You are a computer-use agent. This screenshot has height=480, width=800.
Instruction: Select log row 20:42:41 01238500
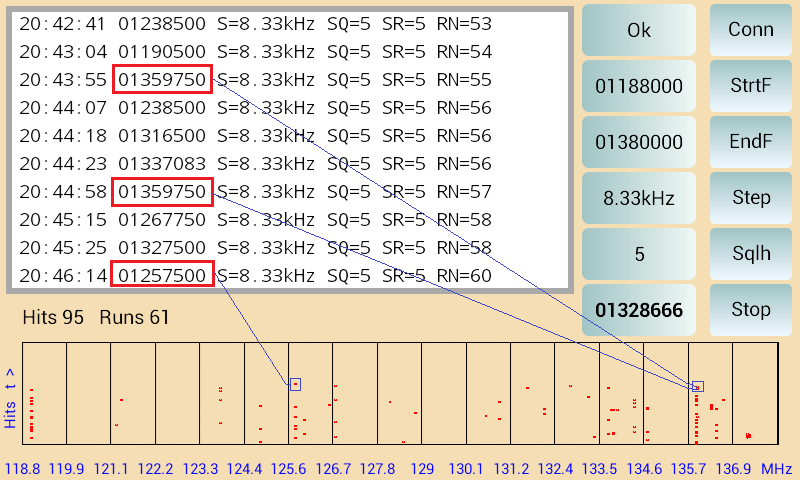(x=256, y=24)
